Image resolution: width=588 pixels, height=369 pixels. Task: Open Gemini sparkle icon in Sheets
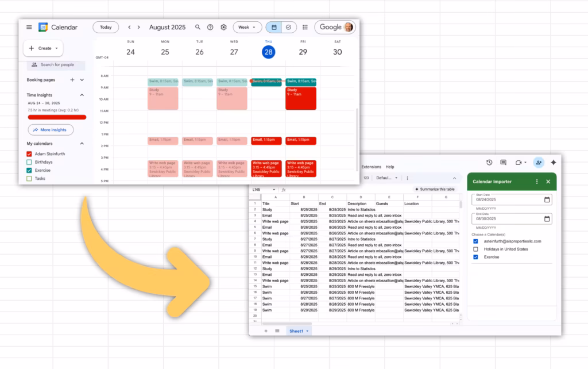[x=554, y=162]
